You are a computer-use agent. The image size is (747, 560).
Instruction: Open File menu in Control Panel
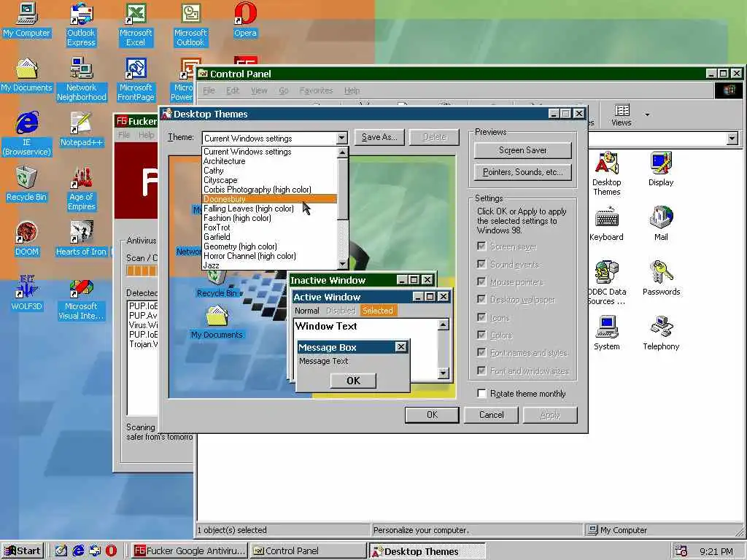[209, 90]
